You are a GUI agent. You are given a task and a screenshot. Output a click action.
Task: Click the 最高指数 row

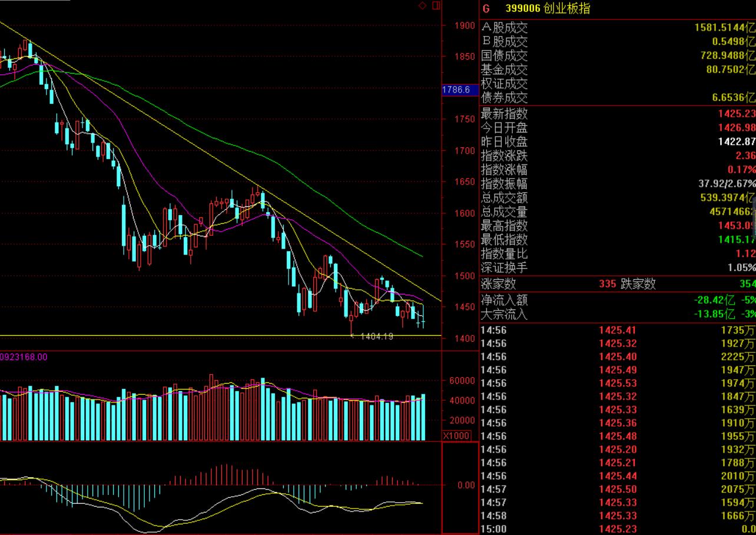[x=618, y=226]
